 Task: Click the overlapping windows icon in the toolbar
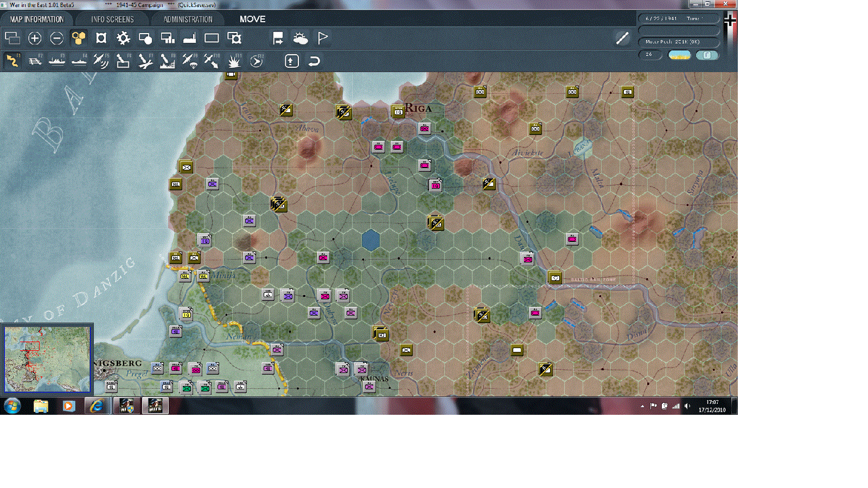12,38
